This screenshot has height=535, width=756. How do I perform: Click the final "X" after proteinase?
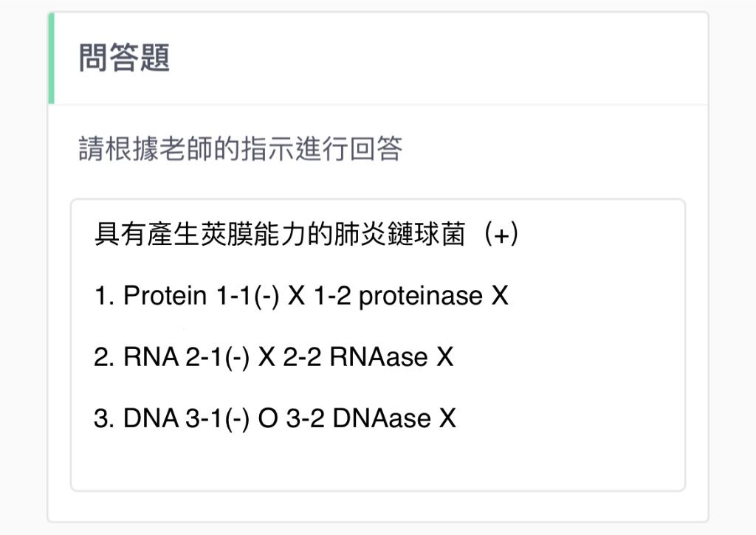pyautogui.click(x=500, y=295)
